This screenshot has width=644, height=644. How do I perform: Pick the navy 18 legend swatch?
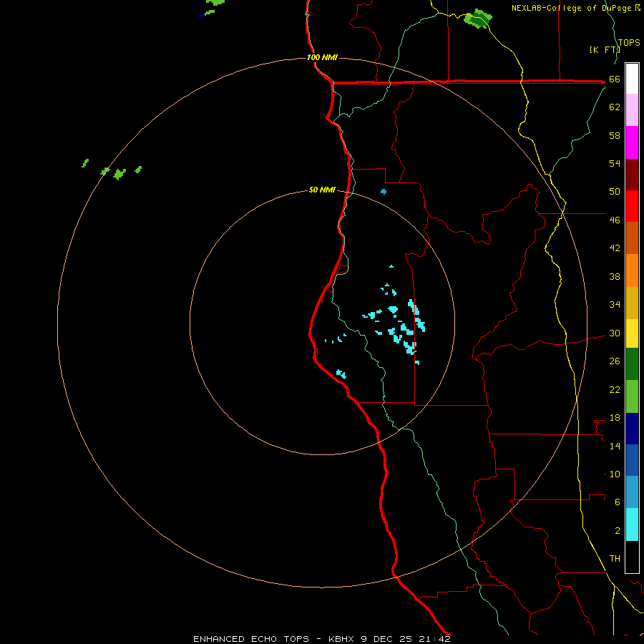click(632, 429)
